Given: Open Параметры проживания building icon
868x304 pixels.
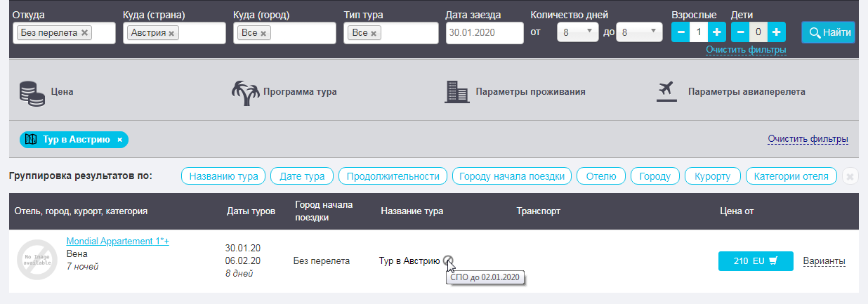Looking at the screenshot, I should (456, 92).
